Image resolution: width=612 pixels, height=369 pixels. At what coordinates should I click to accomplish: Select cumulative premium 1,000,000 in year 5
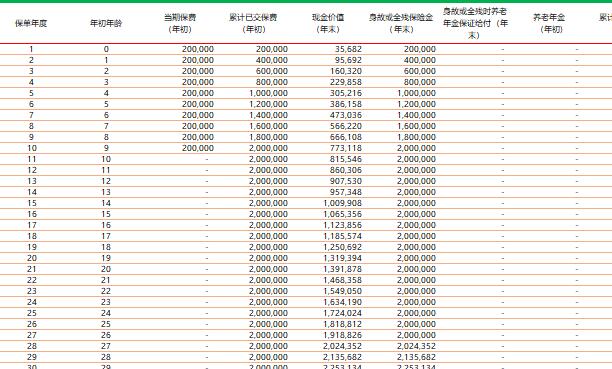click(x=269, y=93)
